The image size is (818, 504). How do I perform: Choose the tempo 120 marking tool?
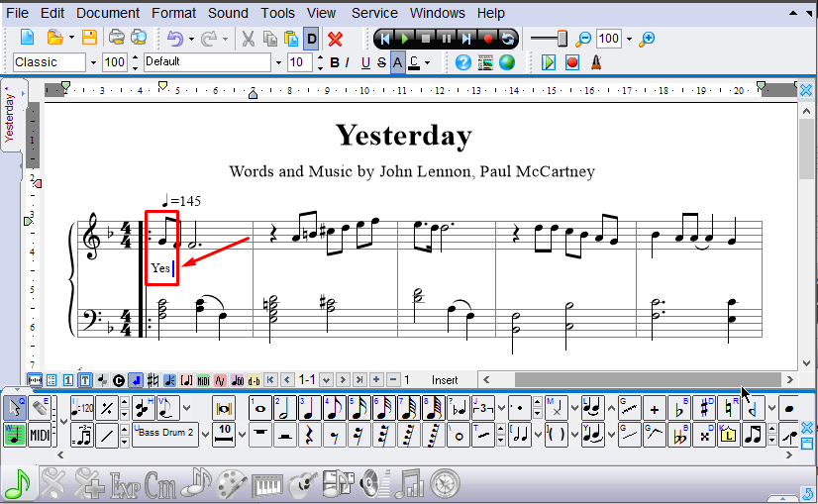[82, 408]
